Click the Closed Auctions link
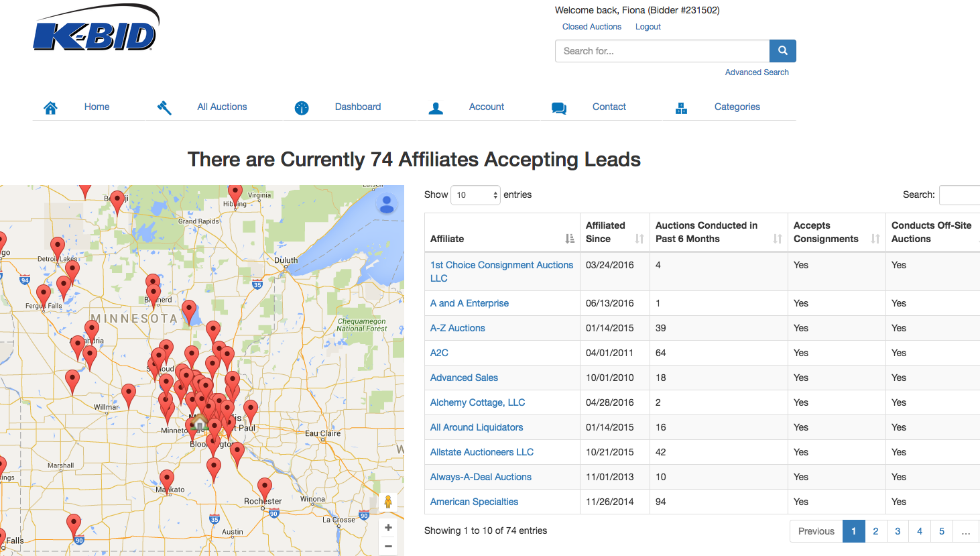 591,27
